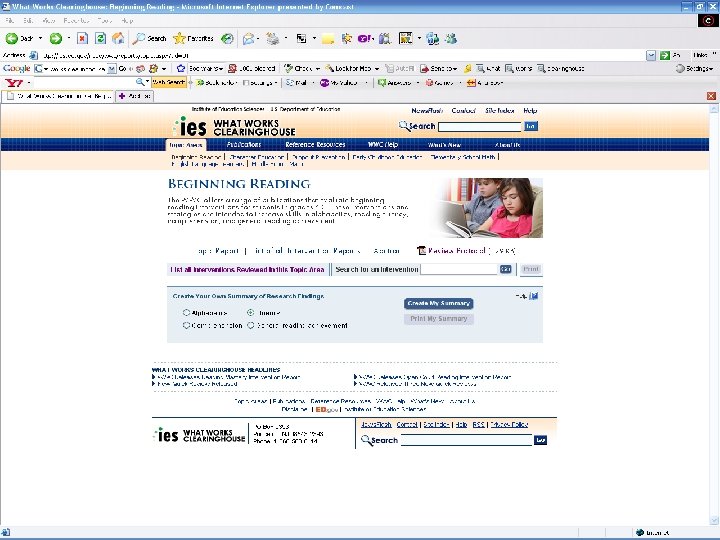Open the Print icon dropdown arrow in IE toolbar
This screenshot has width=720, height=540.
point(286,39)
